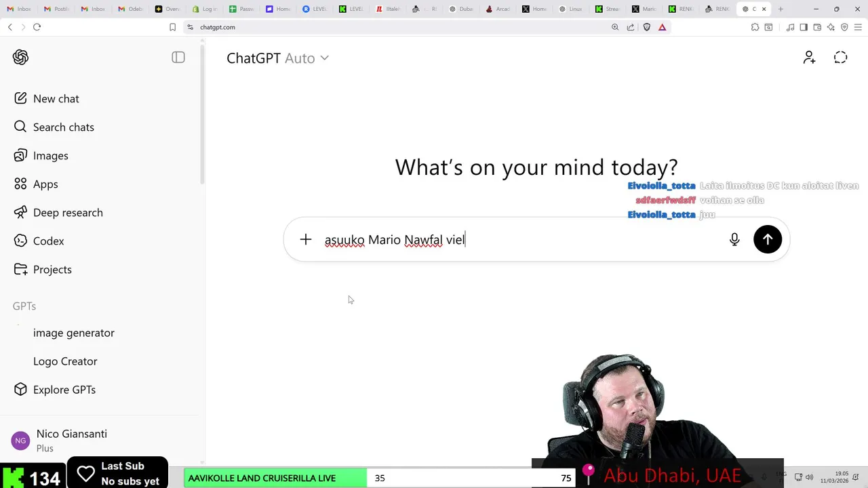The image size is (868, 488).
Task: Click the OpenAI logo in the sidebar
Action: pos(20,58)
